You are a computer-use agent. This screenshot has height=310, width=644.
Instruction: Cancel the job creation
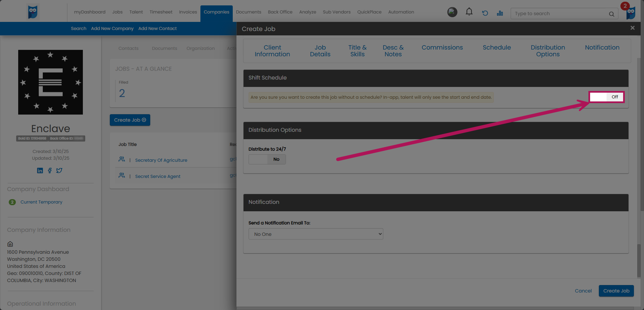[x=583, y=291]
